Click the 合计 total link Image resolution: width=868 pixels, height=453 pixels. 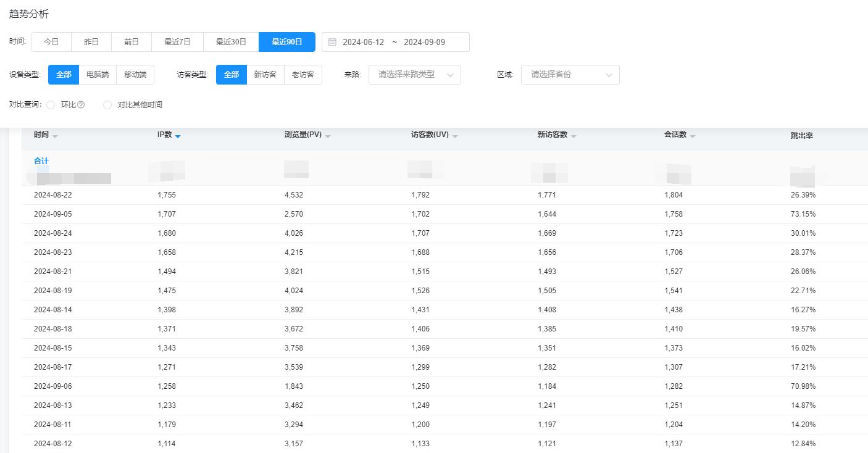[x=41, y=161]
